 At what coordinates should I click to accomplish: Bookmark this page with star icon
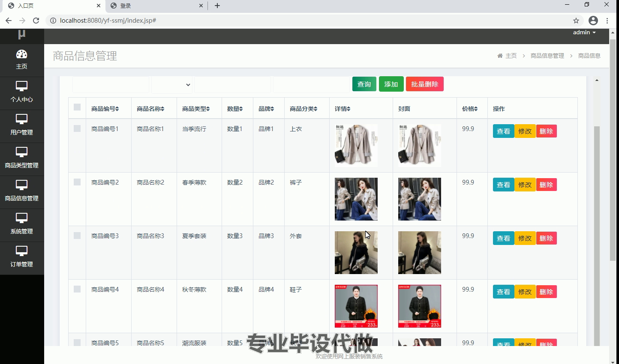[x=576, y=21]
